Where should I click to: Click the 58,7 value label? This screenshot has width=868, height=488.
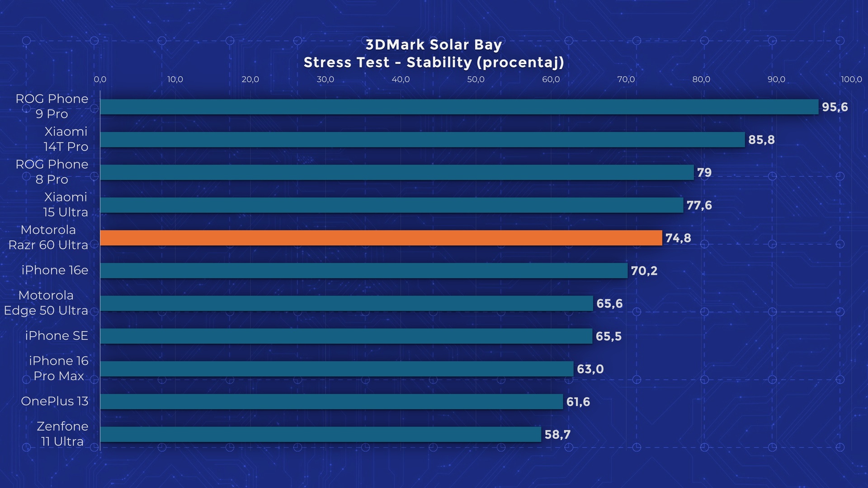(x=557, y=435)
